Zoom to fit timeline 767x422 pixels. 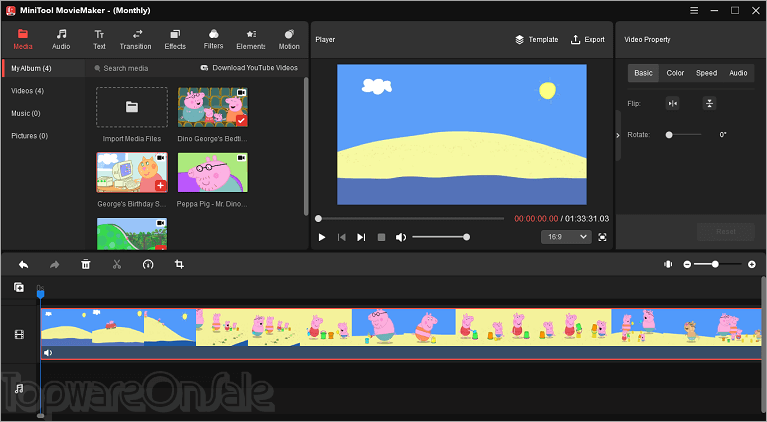(x=668, y=265)
